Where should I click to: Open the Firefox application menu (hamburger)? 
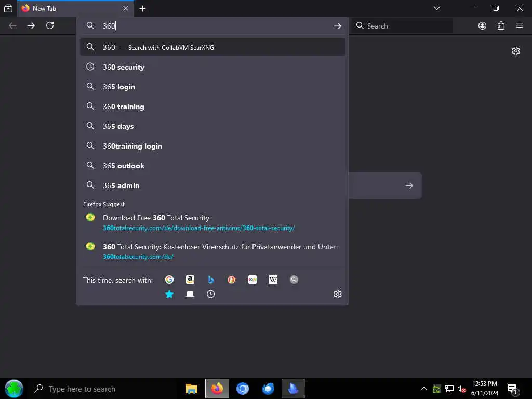[520, 26]
